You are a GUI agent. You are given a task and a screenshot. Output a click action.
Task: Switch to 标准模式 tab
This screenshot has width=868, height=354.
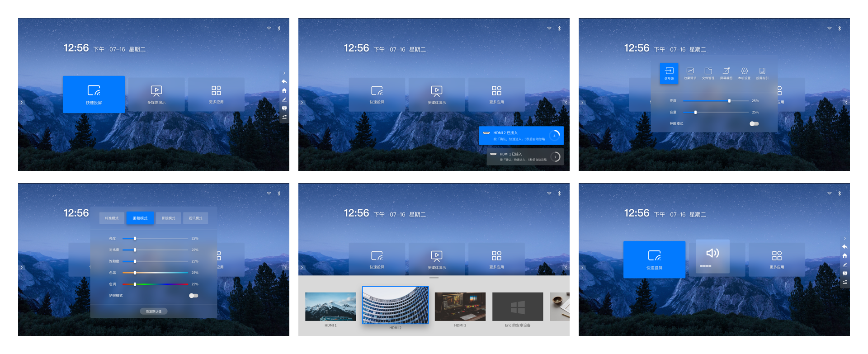click(x=112, y=218)
